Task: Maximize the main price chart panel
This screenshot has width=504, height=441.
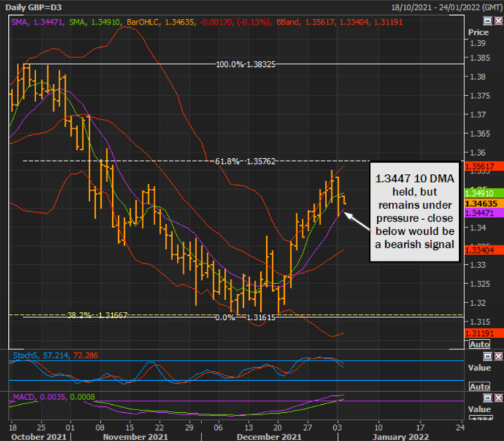Action: pos(488,21)
